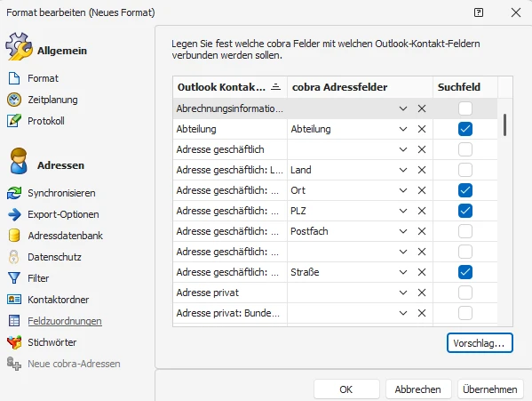Image resolution: width=532 pixels, height=401 pixels.
Task: Click the help question mark icon
Action: click(479, 12)
